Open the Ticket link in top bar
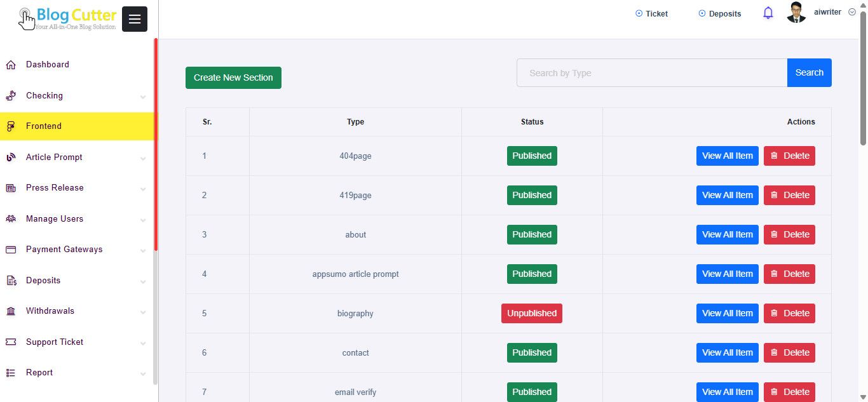The height and width of the screenshot is (402, 868). click(652, 13)
